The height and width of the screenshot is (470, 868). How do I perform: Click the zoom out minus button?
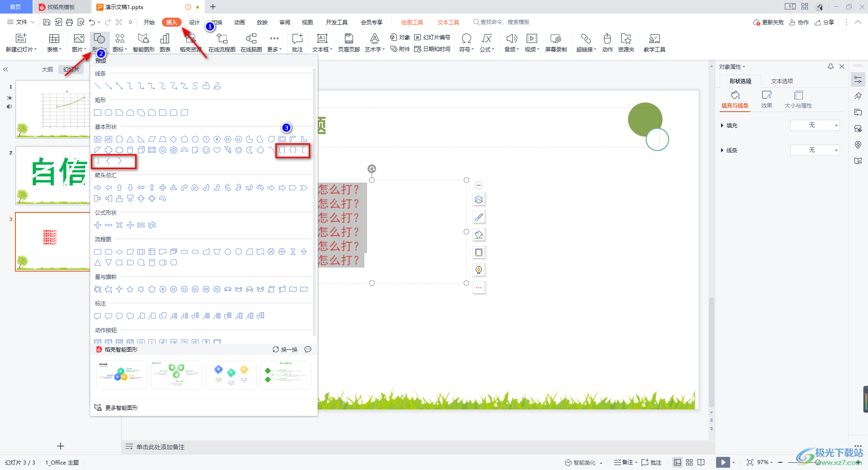(780, 462)
